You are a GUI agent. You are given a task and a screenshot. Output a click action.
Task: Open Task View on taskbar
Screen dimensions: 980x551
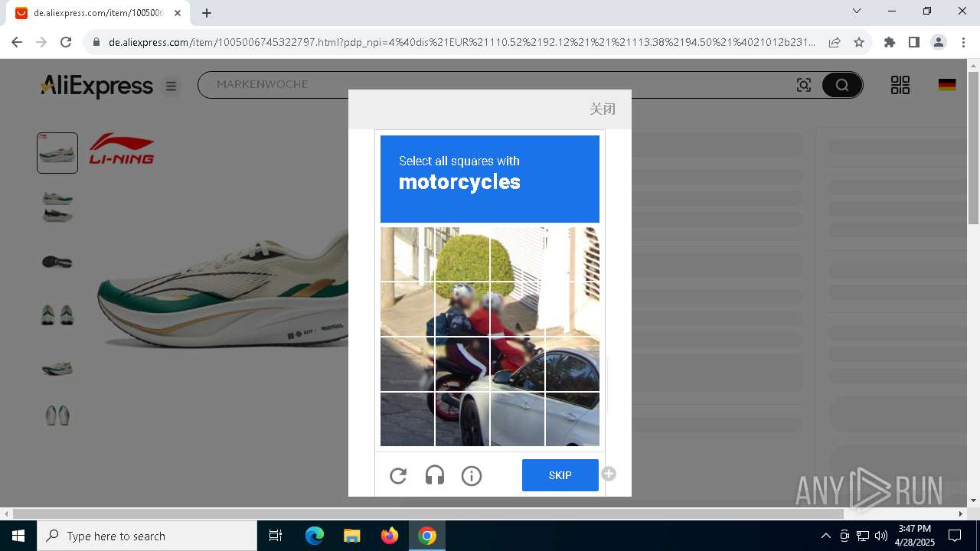tap(276, 536)
